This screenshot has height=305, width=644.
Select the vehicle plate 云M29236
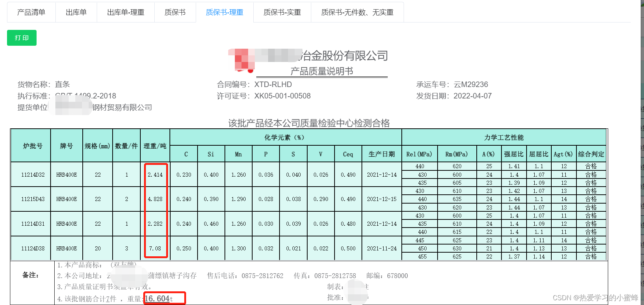pos(471,84)
